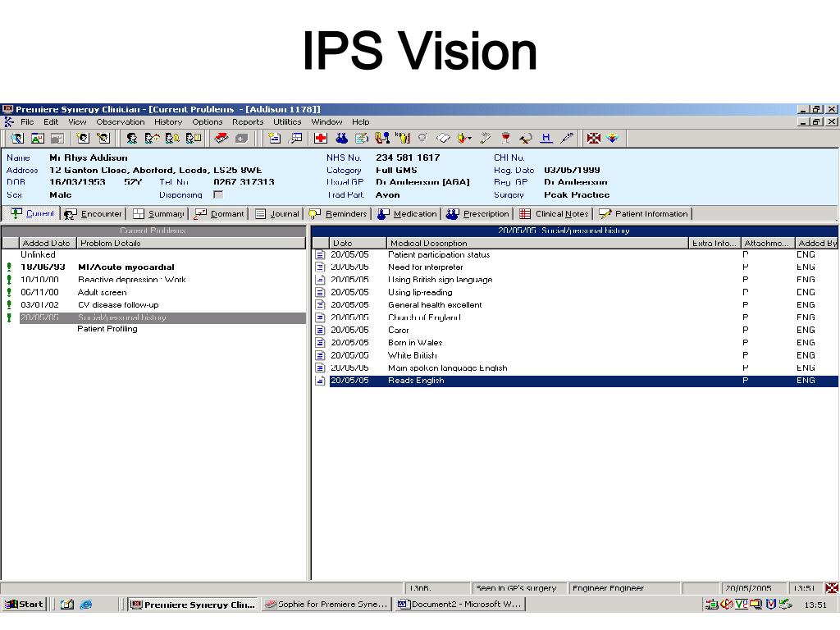This screenshot has height=630, width=840.
Task: Click the find window magnifier toolbar icon
Action: (x=295, y=138)
